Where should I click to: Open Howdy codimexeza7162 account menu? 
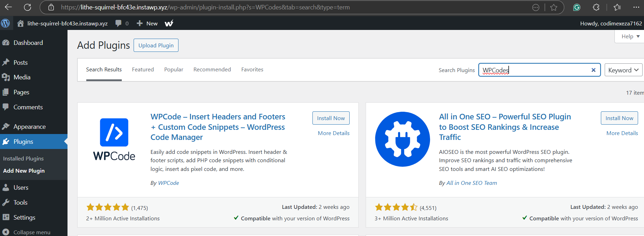click(611, 23)
